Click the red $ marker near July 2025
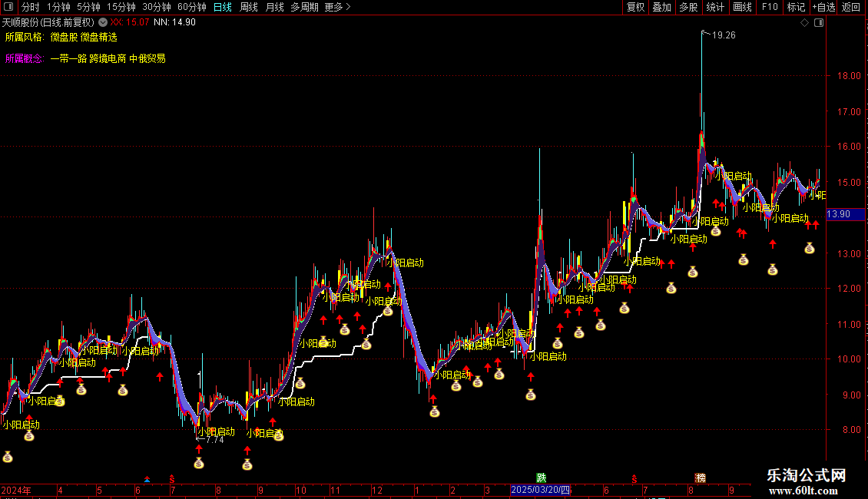This screenshot has width=868, height=499. point(634,479)
